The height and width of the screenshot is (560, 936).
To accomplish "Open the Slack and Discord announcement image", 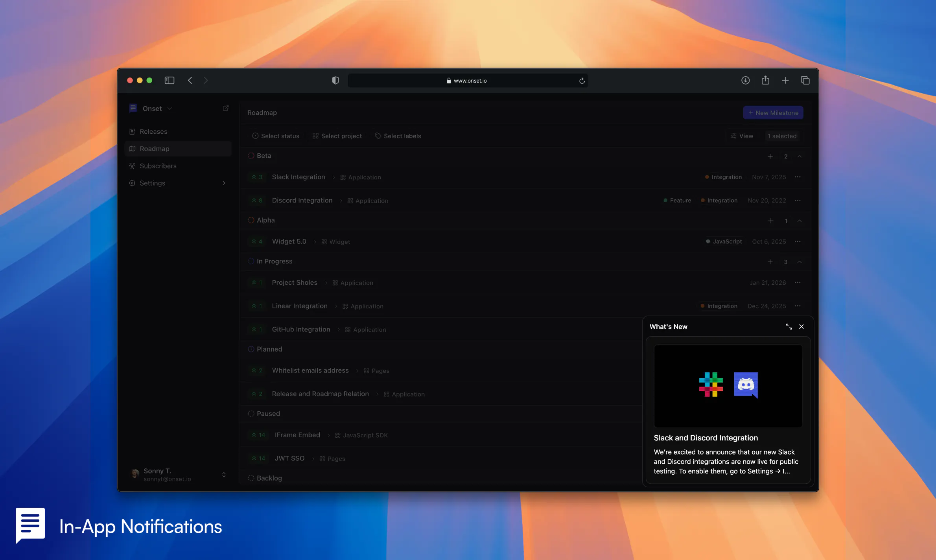I will click(x=728, y=386).
